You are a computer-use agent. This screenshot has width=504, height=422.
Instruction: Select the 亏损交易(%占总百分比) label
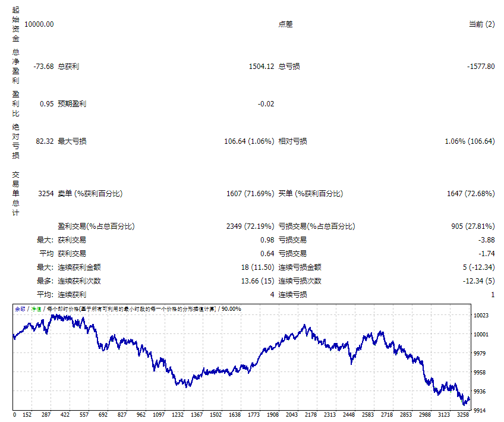[317, 226]
